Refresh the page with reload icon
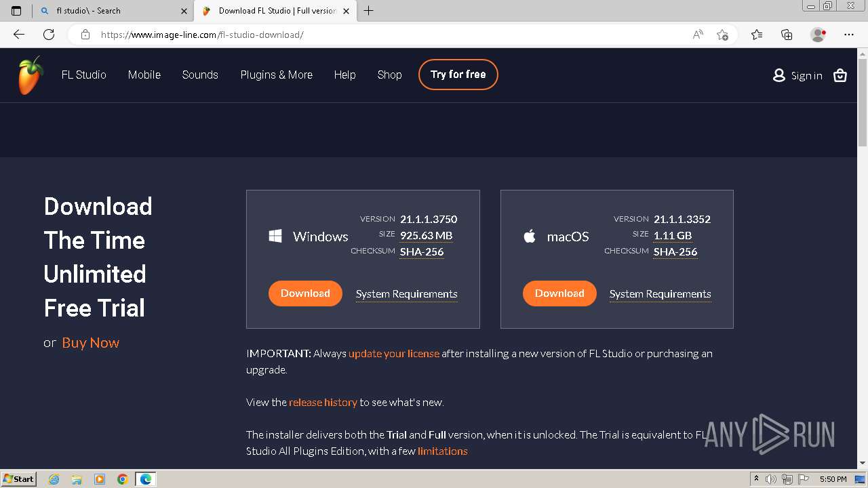 click(x=49, y=35)
